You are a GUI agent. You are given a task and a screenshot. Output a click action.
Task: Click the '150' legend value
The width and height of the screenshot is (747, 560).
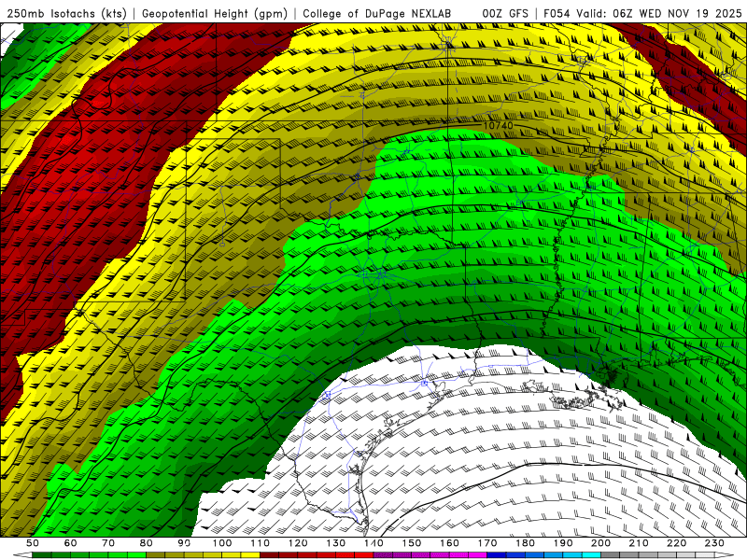pos(412,543)
